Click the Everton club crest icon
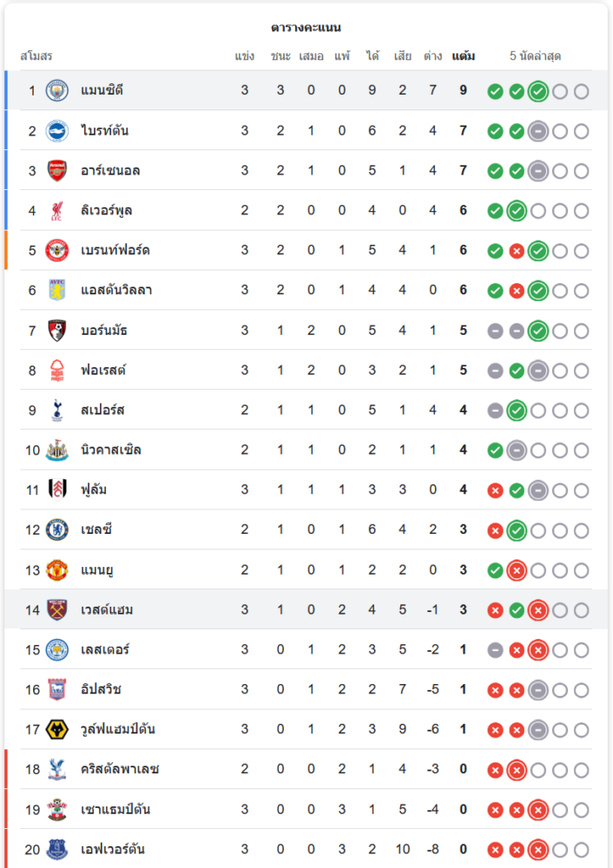Image resolution: width=613 pixels, height=868 pixels. (57, 849)
